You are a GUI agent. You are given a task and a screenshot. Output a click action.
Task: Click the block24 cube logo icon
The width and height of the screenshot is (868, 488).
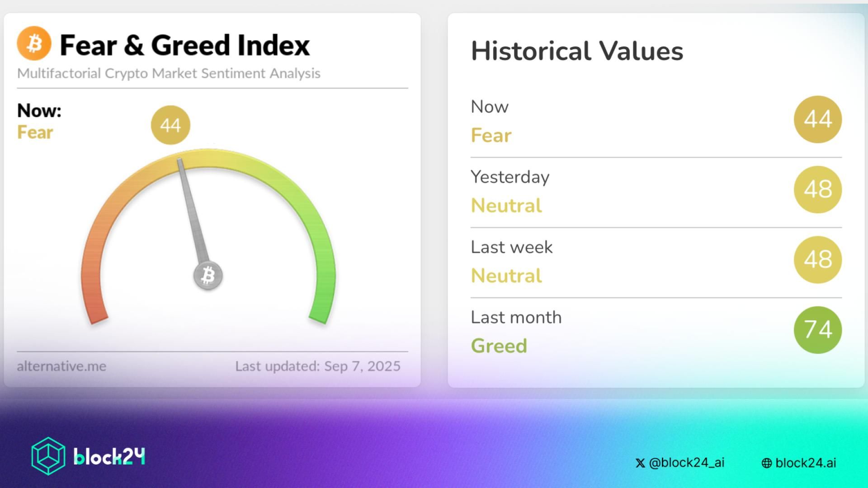(48, 456)
